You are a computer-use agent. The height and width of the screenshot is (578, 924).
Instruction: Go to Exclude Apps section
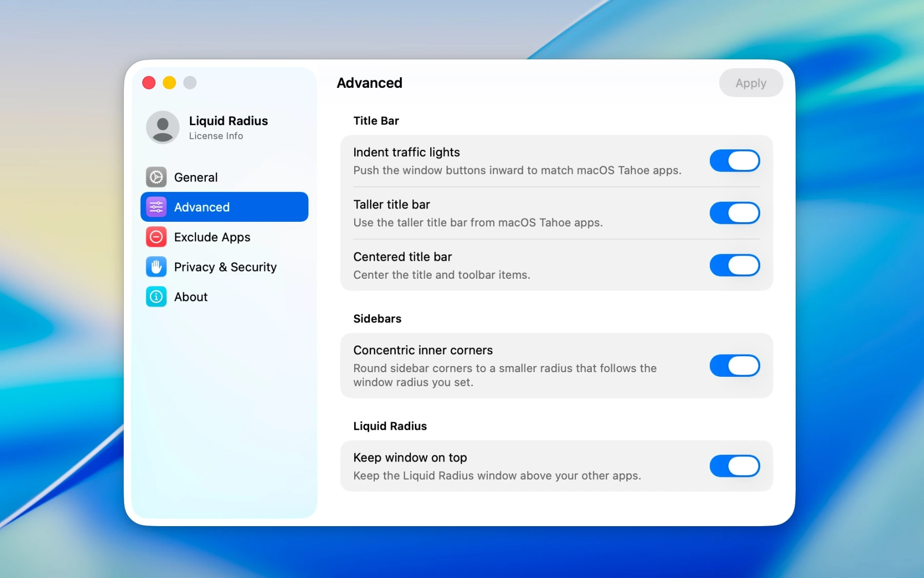pyautogui.click(x=224, y=237)
